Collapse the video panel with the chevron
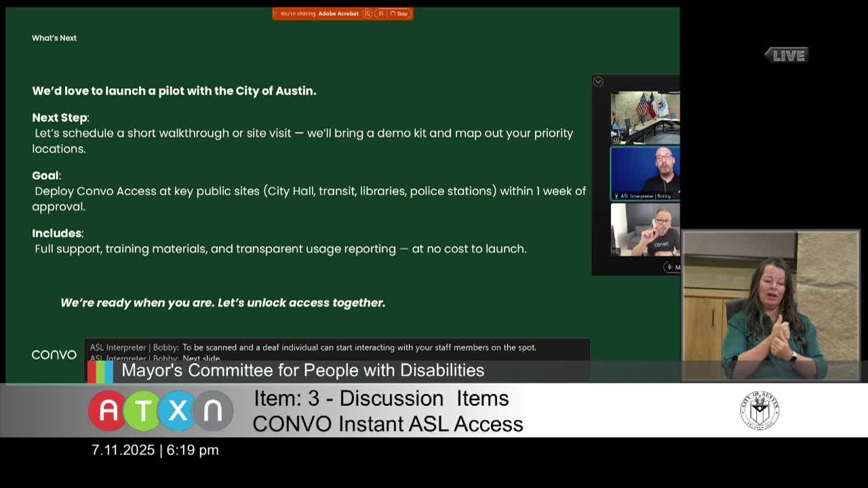 click(598, 81)
